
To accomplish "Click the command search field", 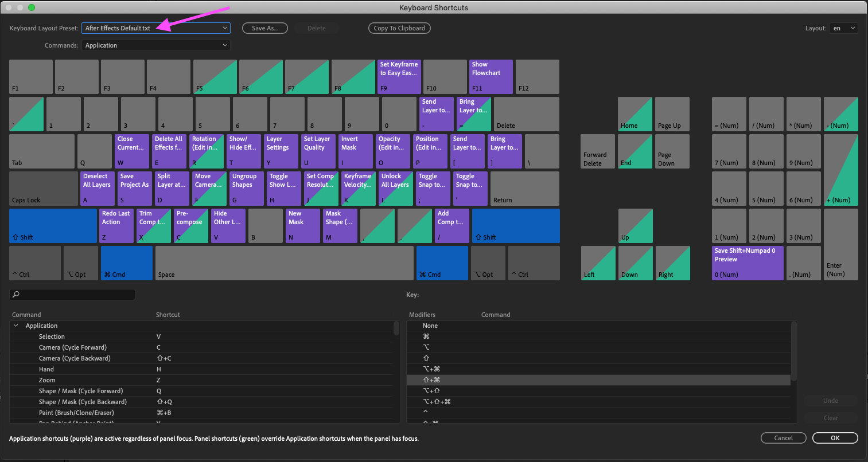I will pyautogui.click(x=72, y=295).
